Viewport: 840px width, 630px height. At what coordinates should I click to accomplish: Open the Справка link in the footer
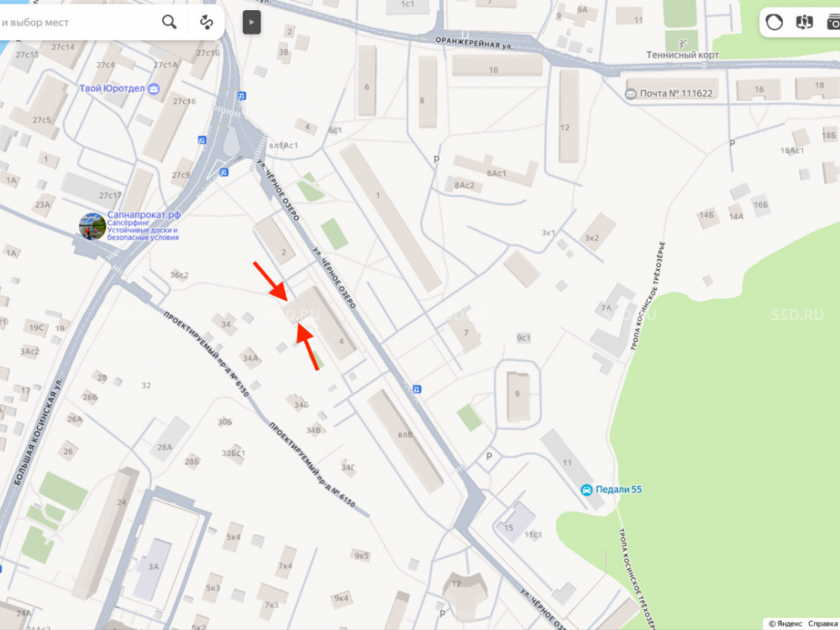824,623
